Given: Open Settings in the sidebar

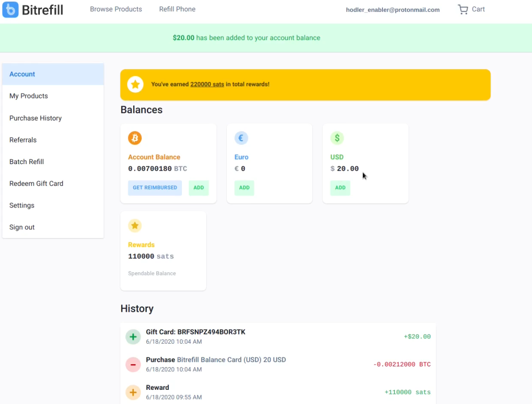Looking at the screenshot, I should [x=53, y=205].
